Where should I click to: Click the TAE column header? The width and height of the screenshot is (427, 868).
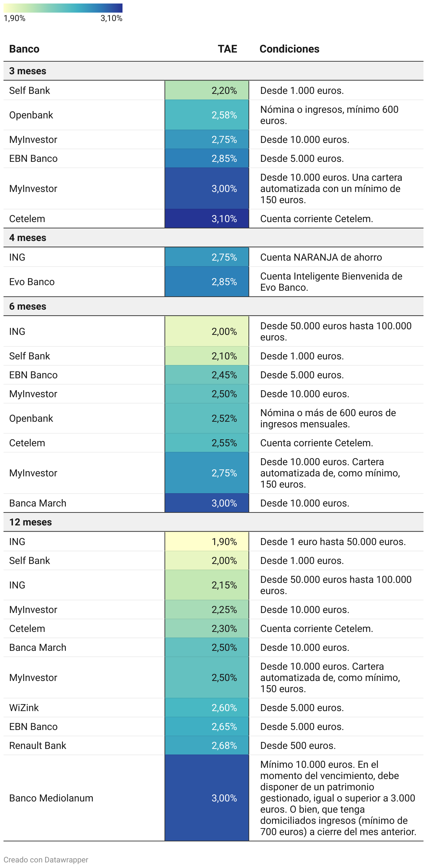[227, 49]
